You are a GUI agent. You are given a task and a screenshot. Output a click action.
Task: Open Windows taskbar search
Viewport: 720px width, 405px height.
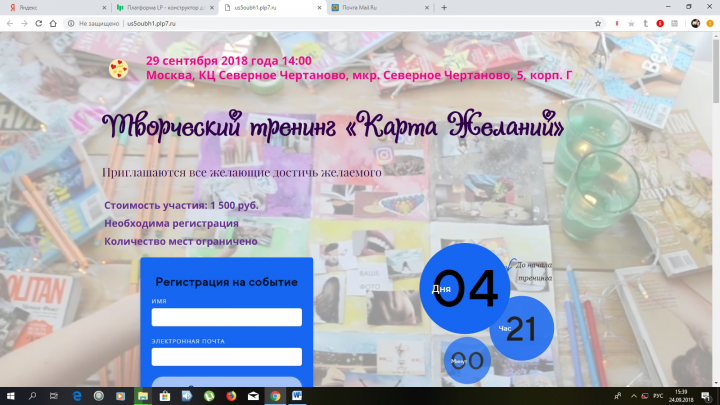(32, 396)
